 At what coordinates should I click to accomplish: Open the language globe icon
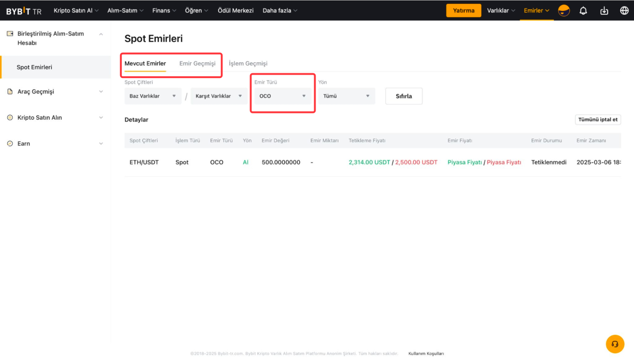pos(624,10)
